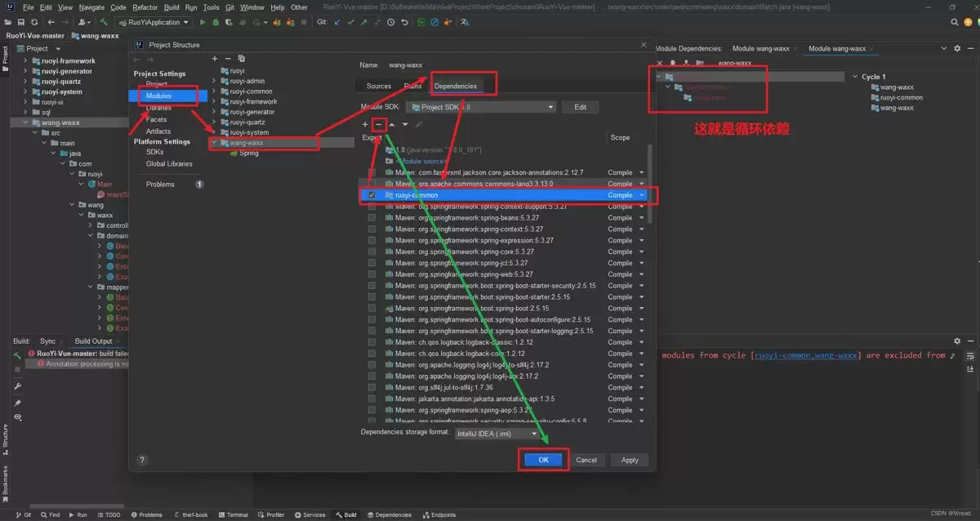Select Artifacts in Project Settings
The width and height of the screenshot is (980, 521).
pyautogui.click(x=158, y=131)
